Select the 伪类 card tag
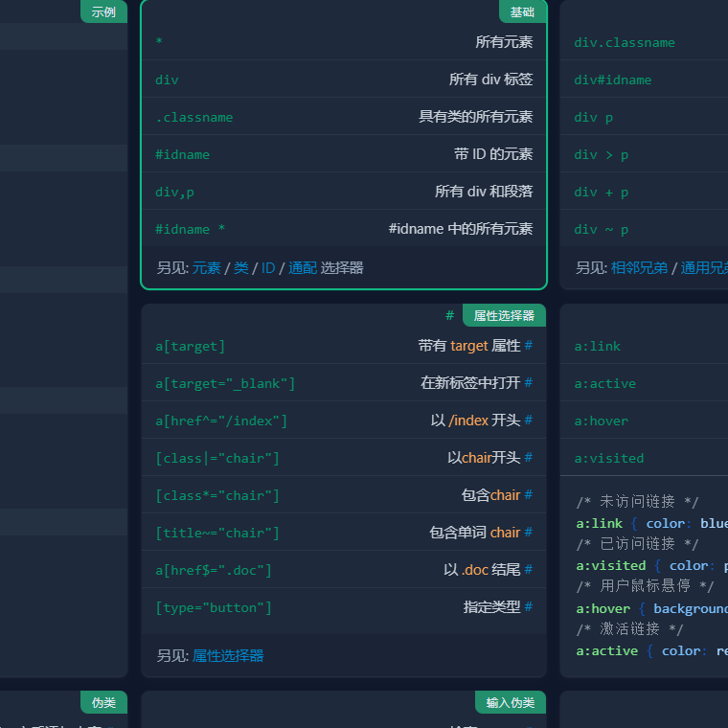 tap(103, 702)
